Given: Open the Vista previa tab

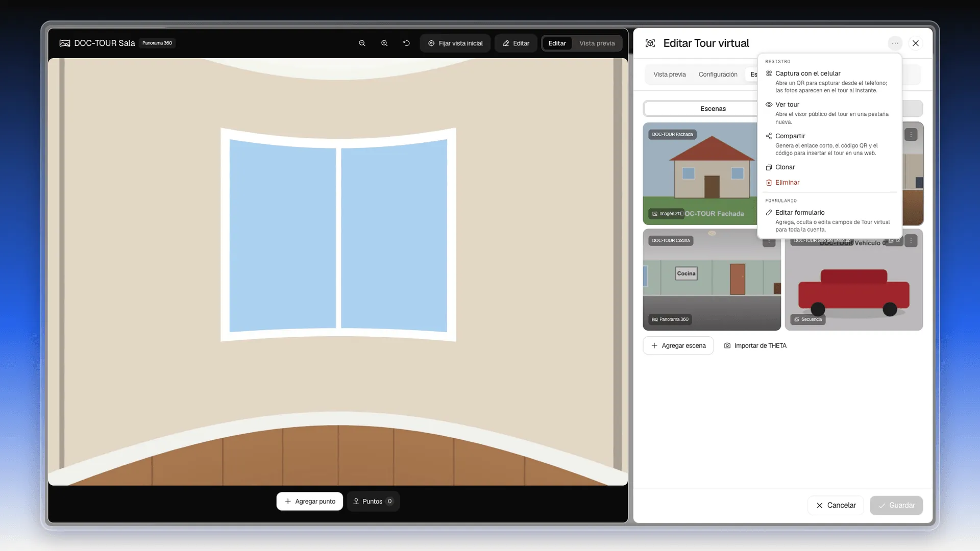Looking at the screenshot, I should tap(670, 74).
